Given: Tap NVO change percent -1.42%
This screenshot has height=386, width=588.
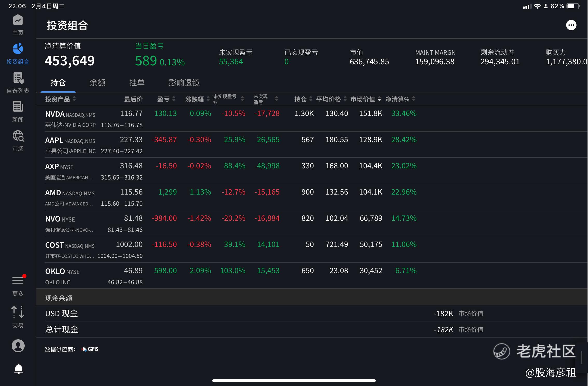Looking at the screenshot, I should tap(199, 218).
